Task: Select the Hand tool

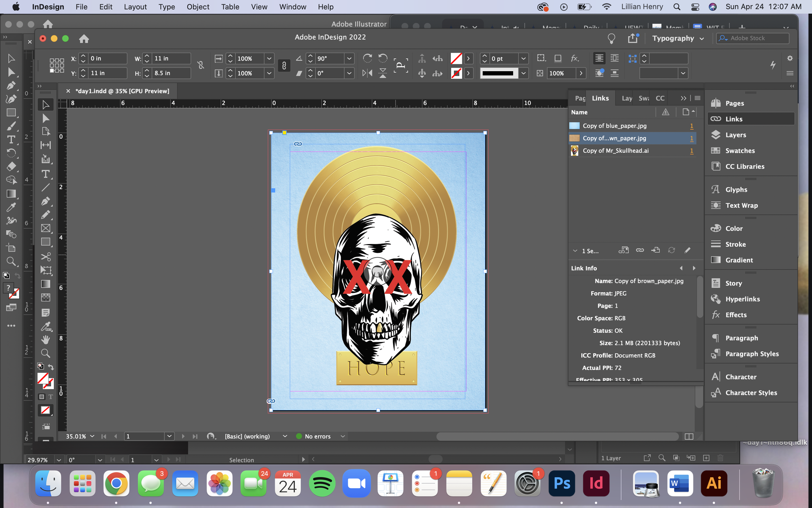Action: coord(46,339)
